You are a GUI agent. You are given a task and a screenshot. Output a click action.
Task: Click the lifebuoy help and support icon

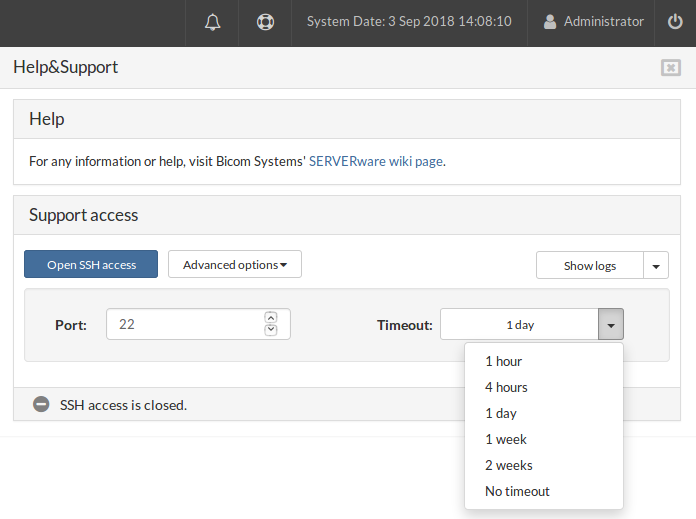click(x=265, y=22)
